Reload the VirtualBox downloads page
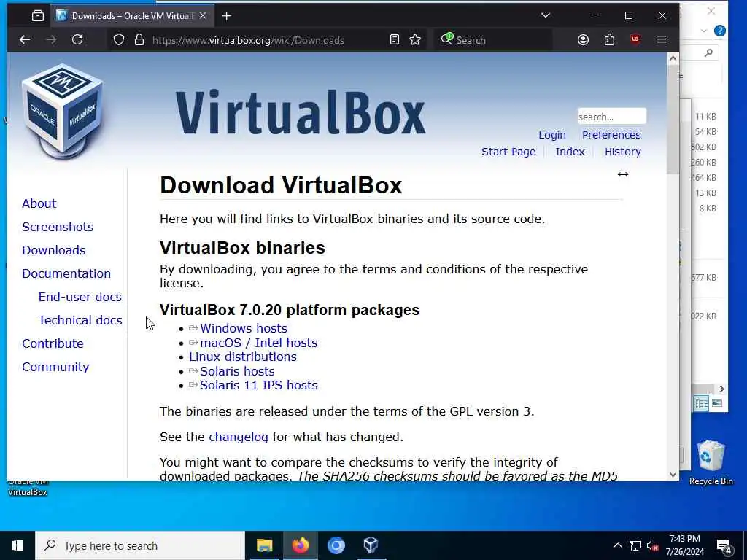 click(77, 40)
